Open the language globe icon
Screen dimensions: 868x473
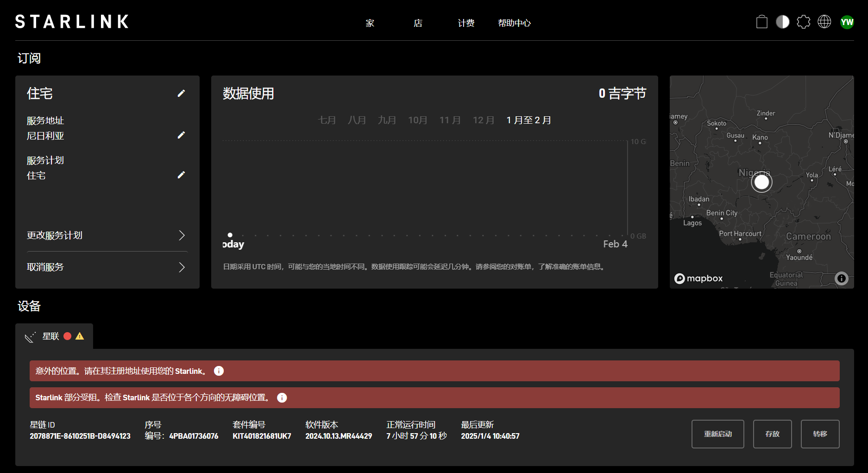[824, 22]
